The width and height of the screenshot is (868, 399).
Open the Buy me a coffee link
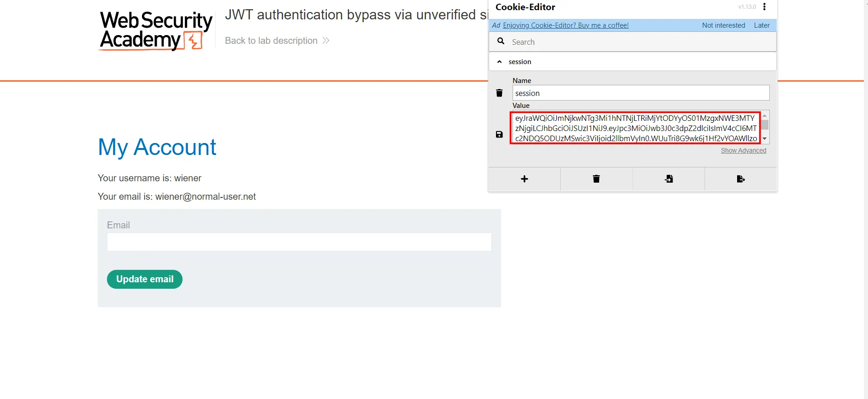[566, 25]
